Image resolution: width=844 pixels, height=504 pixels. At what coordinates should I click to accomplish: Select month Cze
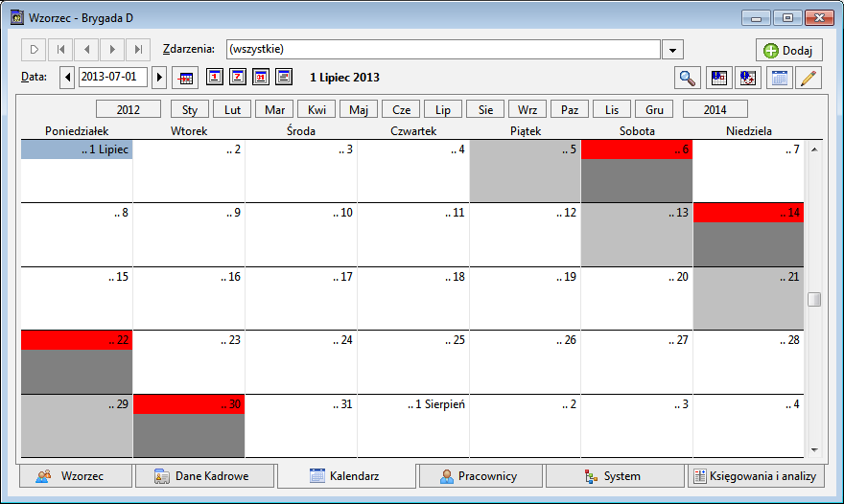click(x=401, y=109)
